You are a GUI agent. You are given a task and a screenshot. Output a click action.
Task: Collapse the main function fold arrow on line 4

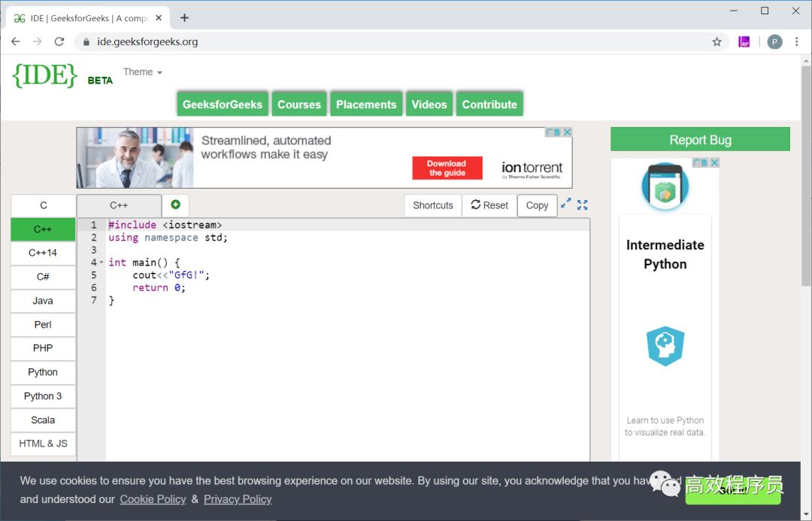click(101, 262)
